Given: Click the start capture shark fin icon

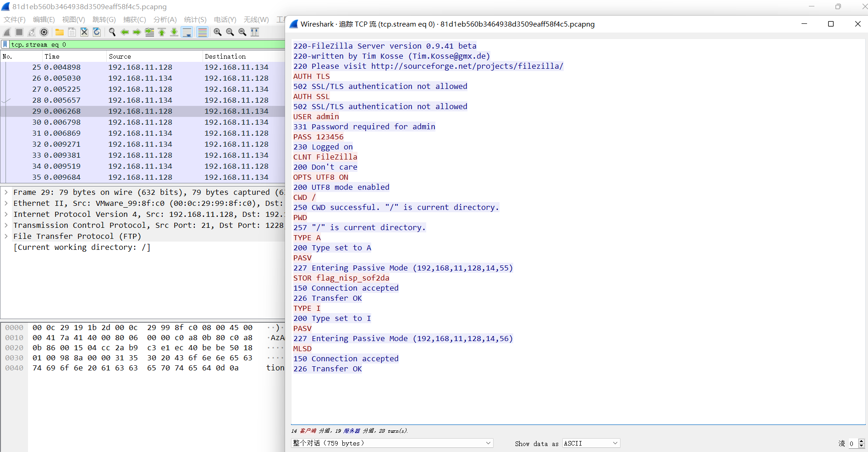Looking at the screenshot, I should coord(7,32).
